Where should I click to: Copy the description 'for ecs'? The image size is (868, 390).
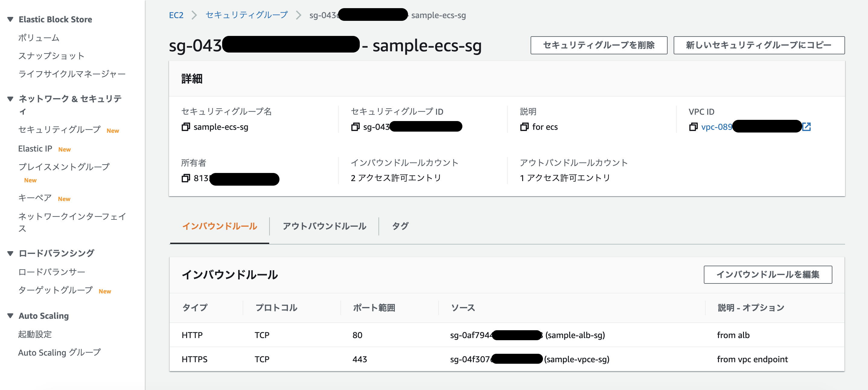pos(524,127)
